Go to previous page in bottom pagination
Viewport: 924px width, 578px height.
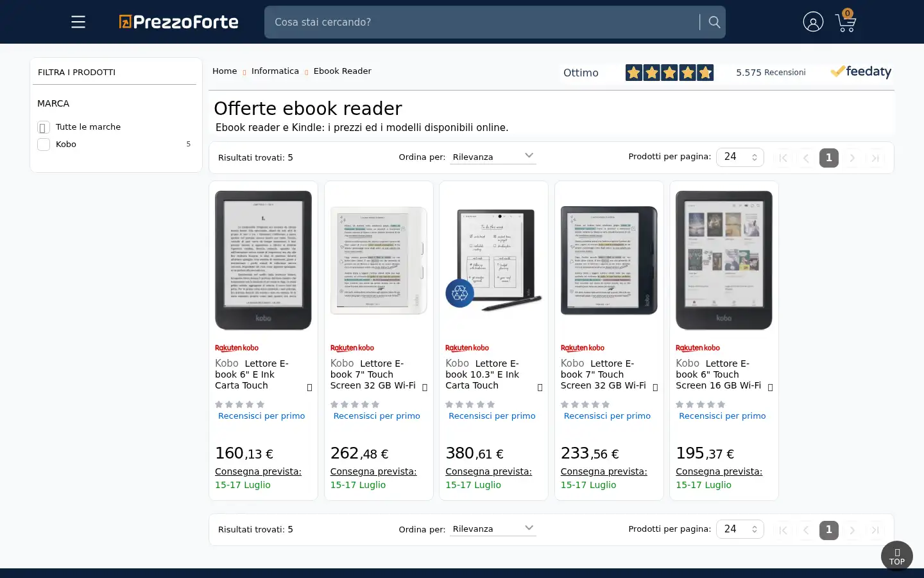point(806,530)
